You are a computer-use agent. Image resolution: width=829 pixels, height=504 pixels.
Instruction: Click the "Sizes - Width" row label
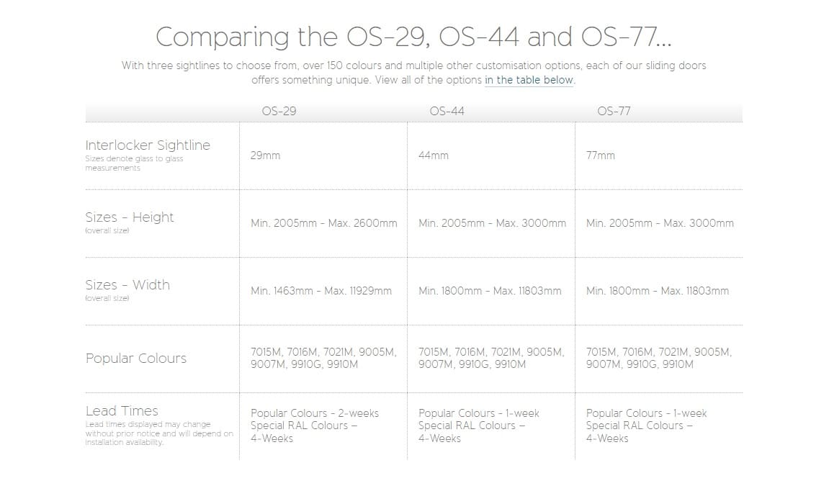(x=127, y=285)
